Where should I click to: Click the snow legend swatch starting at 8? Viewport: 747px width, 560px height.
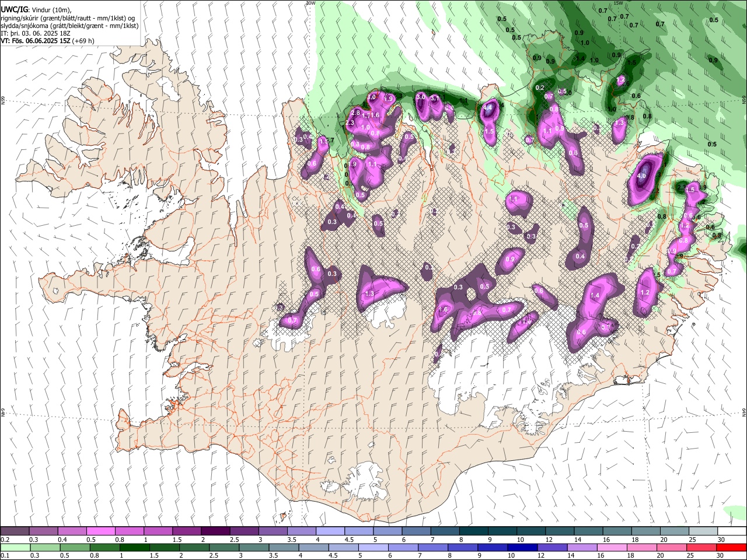click(473, 531)
